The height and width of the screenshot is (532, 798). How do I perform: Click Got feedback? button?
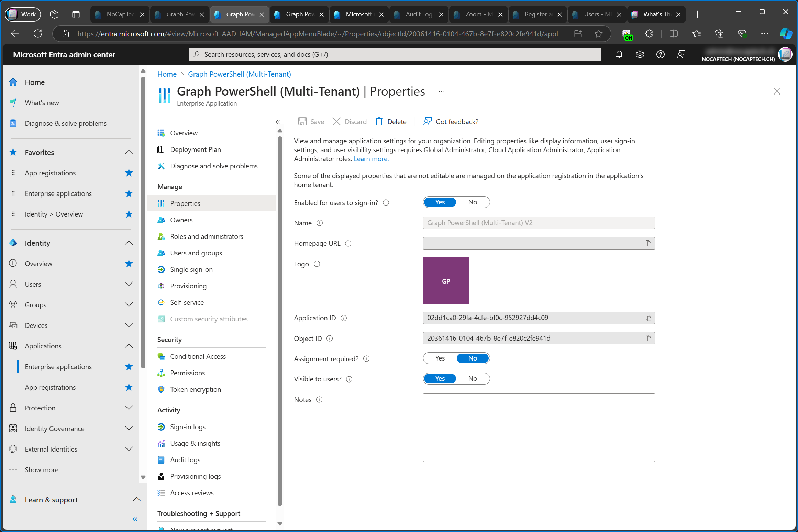(x=451, y=122)
